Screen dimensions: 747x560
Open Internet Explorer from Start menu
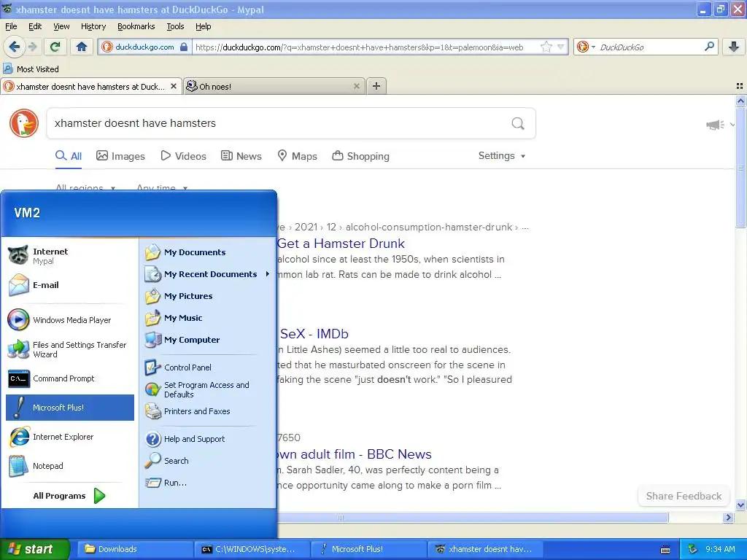(69, 437)
